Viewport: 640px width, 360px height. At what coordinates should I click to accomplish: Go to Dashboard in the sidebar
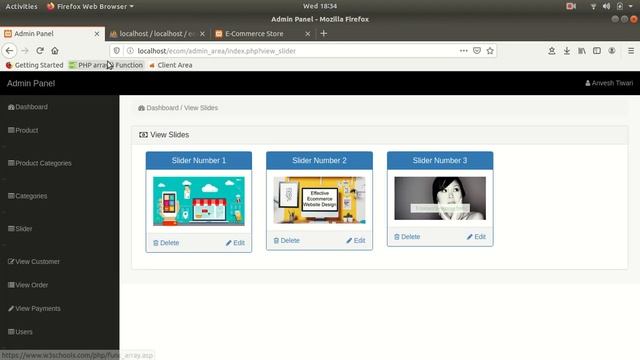28,107
